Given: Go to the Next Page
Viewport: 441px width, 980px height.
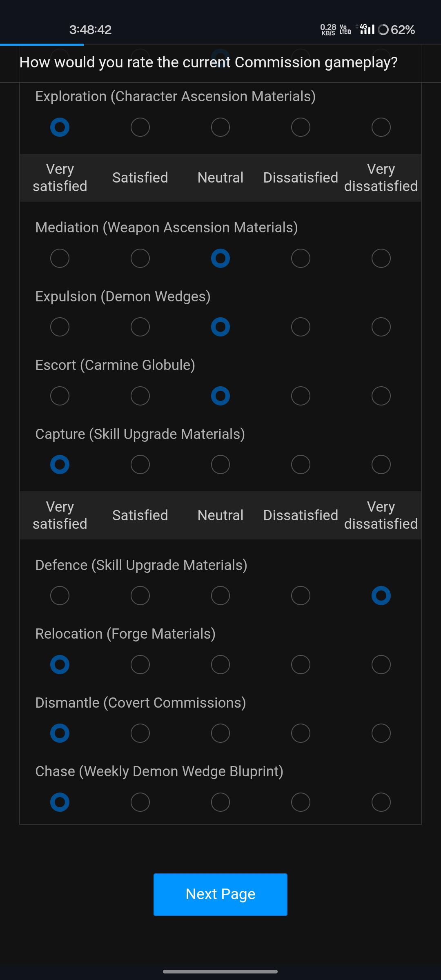Looking at the screenshot, I should click(220, 894).
